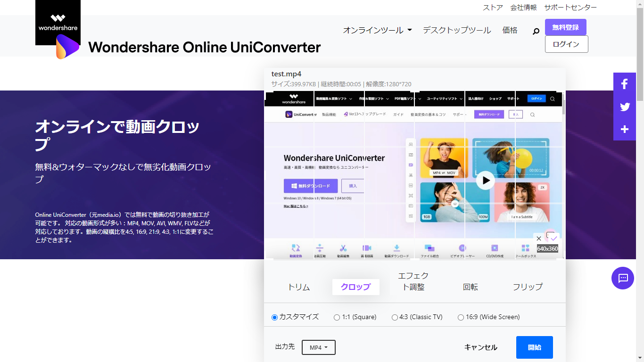This screenshot has width=644, height=362.
Task: Click the ログイン button
Action: [x=567, y=44]
